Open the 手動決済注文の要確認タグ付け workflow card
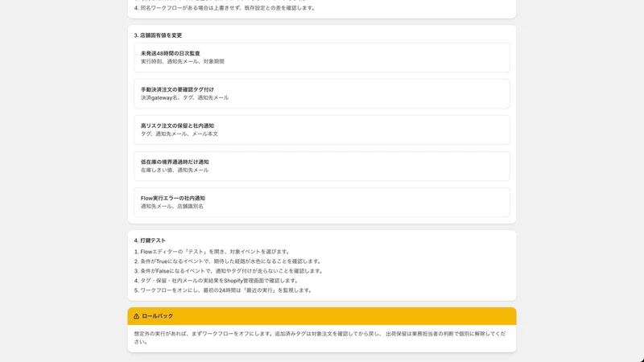 [321, 93]
